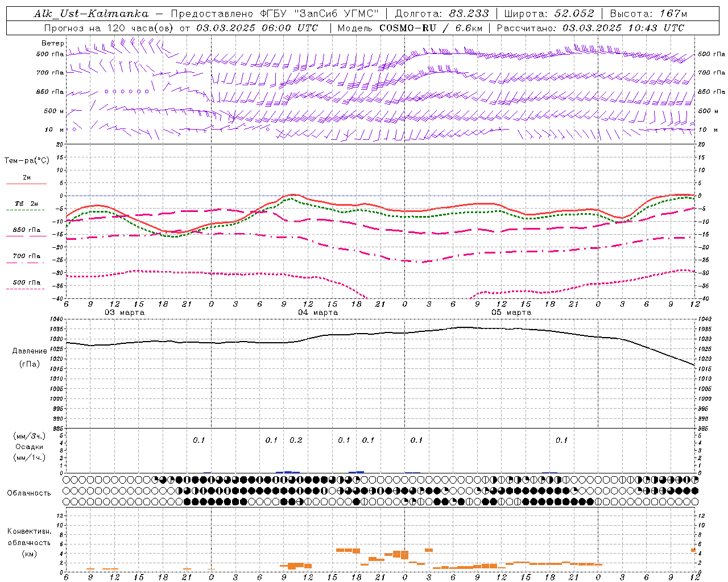Click the (гПа) pressure unit label
This screenshot has height=582, width=728.
coord(30,364)
